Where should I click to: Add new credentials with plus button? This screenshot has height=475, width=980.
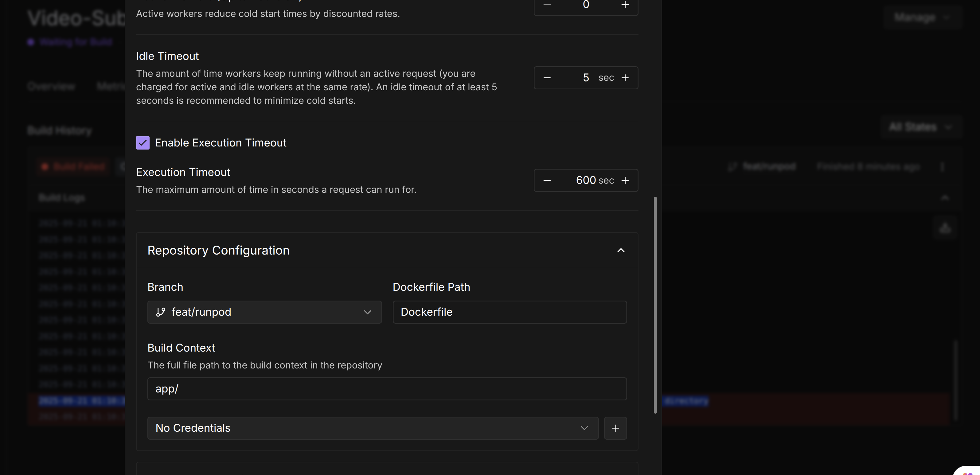(x=615, y=428)
